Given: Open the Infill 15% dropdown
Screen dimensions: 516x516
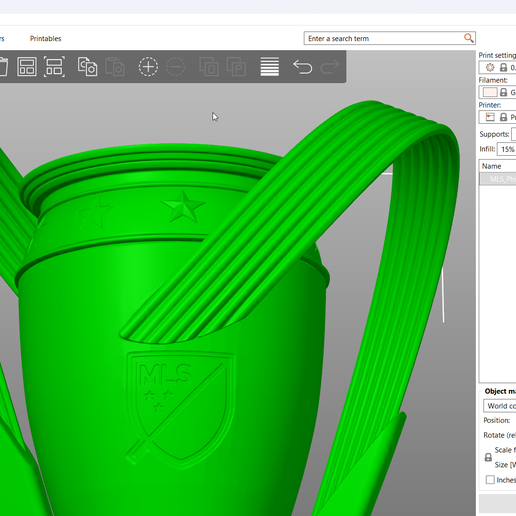Looking at the screenshot, I should point(507,149).
